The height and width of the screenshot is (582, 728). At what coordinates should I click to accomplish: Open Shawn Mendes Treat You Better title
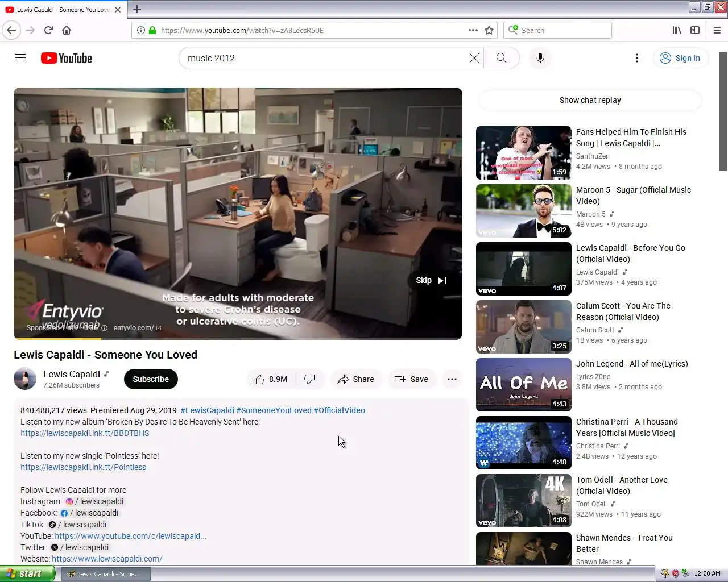[x=624, y=543]
